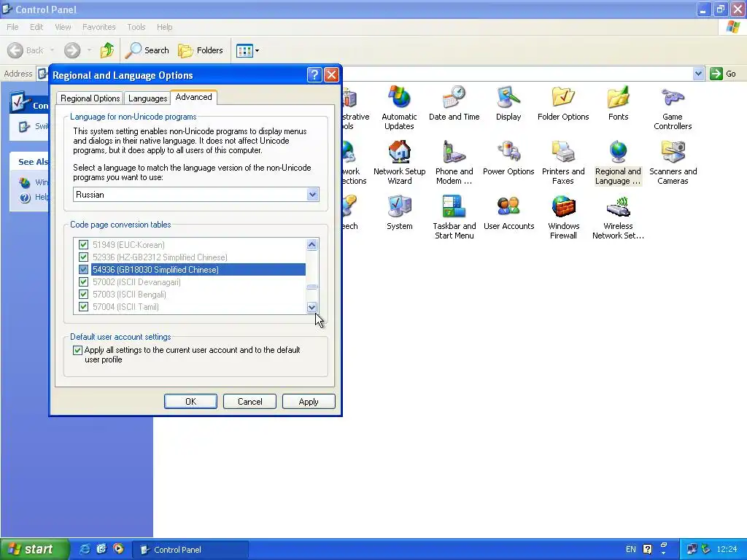The width and height of the screenshot is (747, 560).
Task: Click the Back toolbar button
Action: click(26, 50)
